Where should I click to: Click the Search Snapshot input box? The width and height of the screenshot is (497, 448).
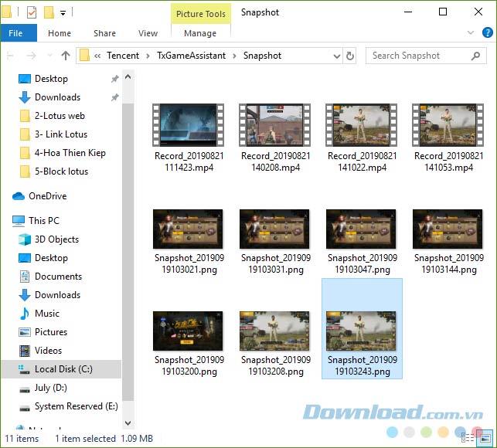(x=417, y=56)
